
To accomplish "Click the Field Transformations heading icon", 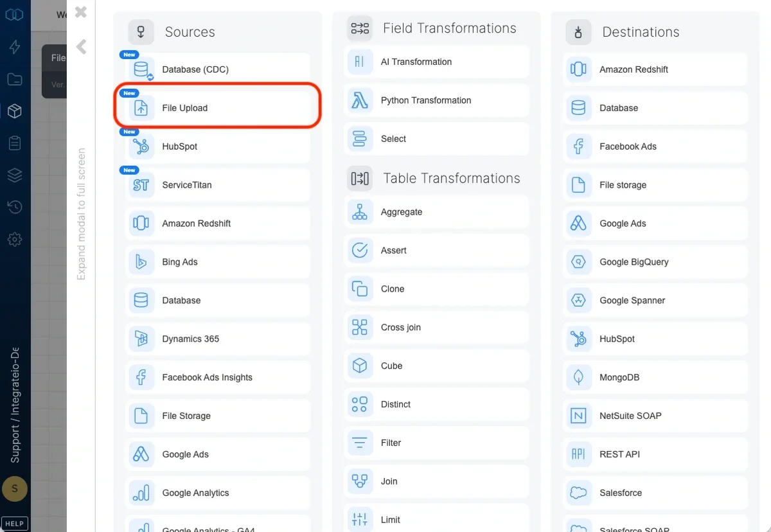I will point(360,28).
